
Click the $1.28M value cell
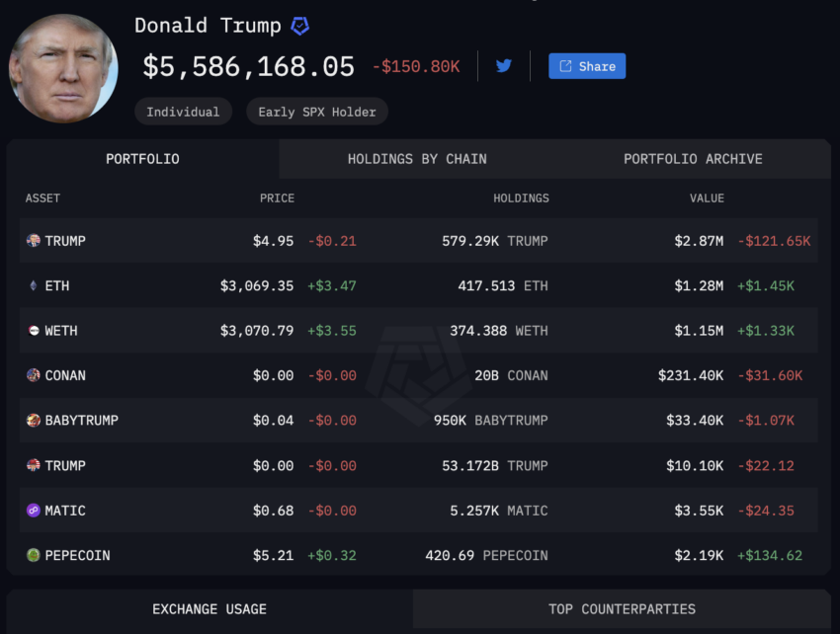coord(699,286)
